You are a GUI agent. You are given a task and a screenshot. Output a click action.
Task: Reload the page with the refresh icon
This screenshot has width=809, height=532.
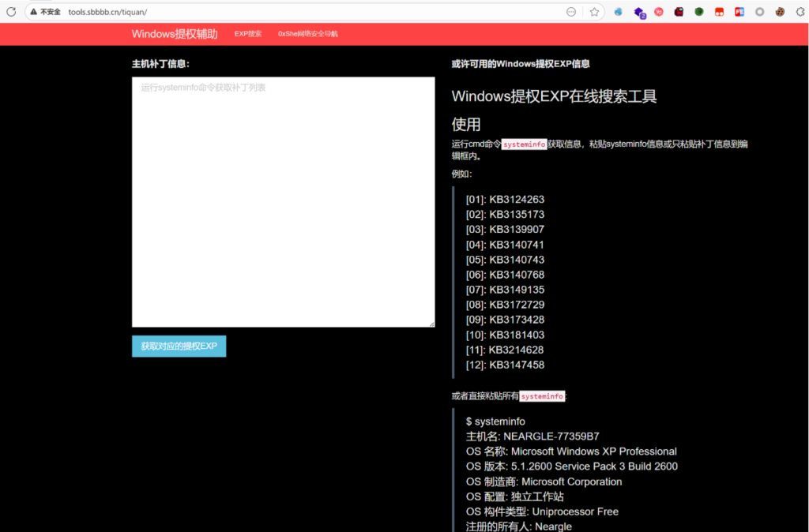[11, 11]
